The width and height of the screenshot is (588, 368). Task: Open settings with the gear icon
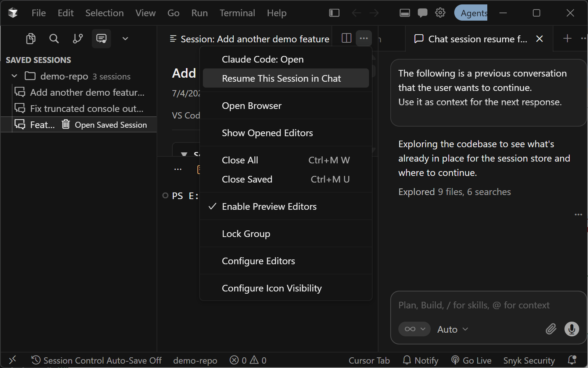point(440,13)
